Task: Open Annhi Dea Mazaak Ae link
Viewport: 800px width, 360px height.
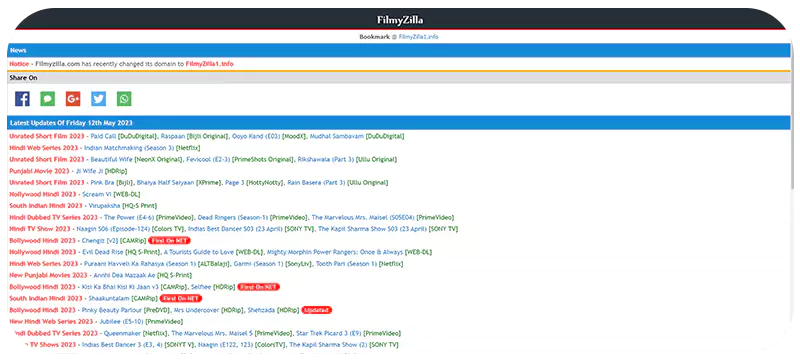Action: [x=124, y=275]
